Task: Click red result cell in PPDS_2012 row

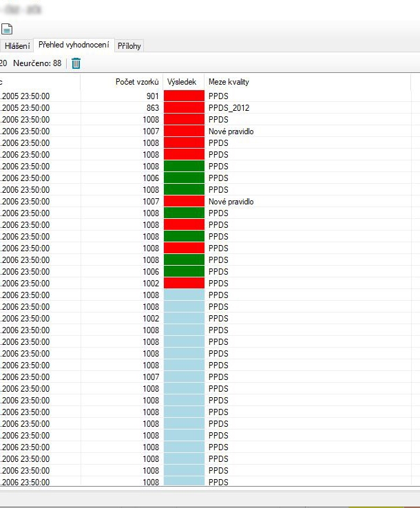Action: (x=184, y=108)
